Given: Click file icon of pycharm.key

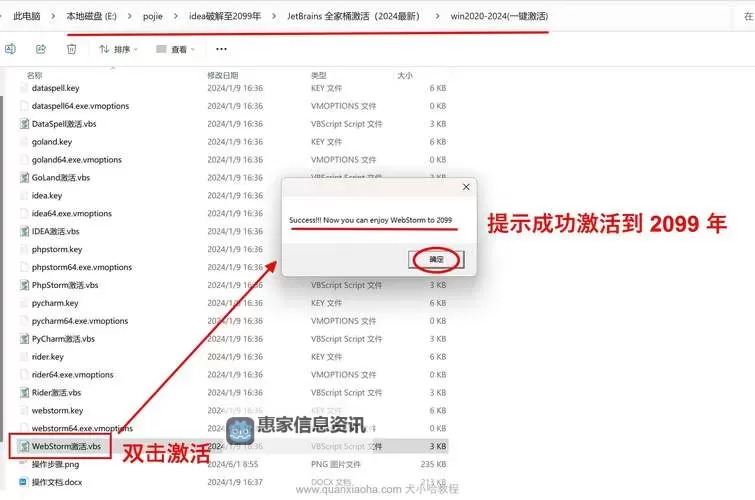Looking at the screenshot, I should [24, 303].
